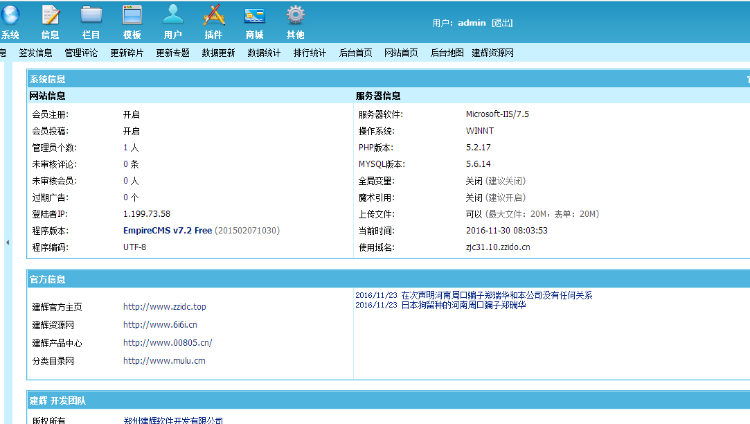Open 更新碎片 menu item
This screenshot has height=424, width=750.
coord(127,53)
